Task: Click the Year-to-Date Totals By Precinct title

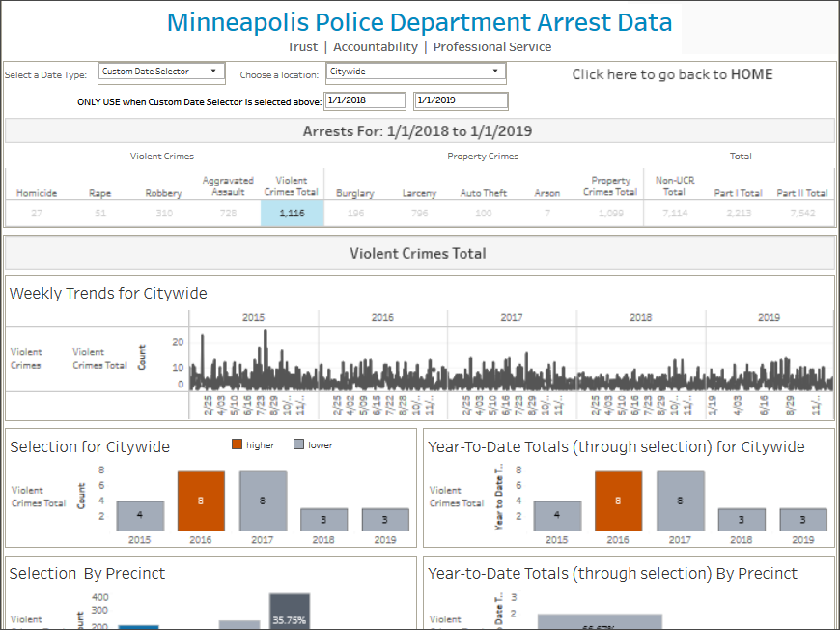Action: pyautogui.click(x=613, y=574)
